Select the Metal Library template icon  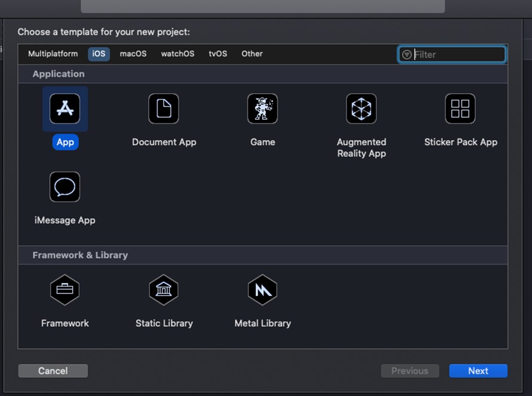pyautogui.click(x=263, y=290)
